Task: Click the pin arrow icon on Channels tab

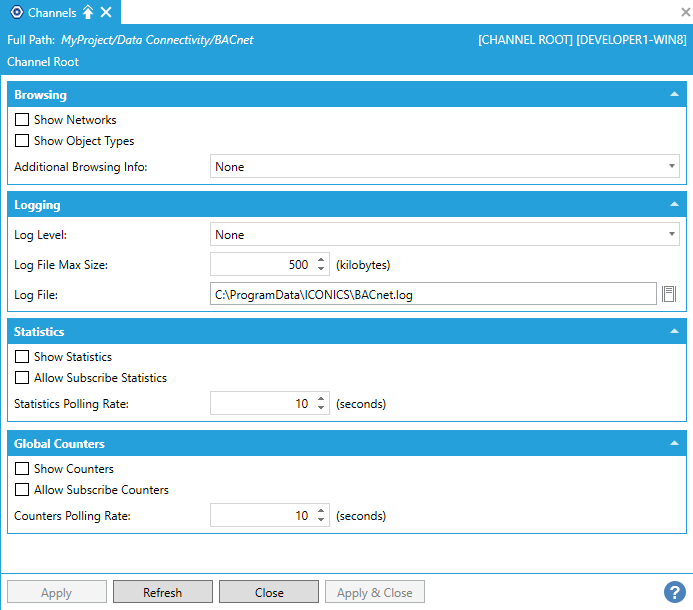Action: click(x=88, y=13)
